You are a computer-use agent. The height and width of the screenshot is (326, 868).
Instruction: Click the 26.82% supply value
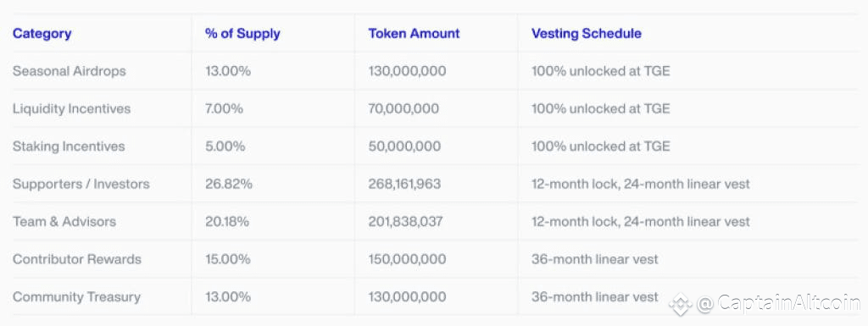tap(229, 184)
